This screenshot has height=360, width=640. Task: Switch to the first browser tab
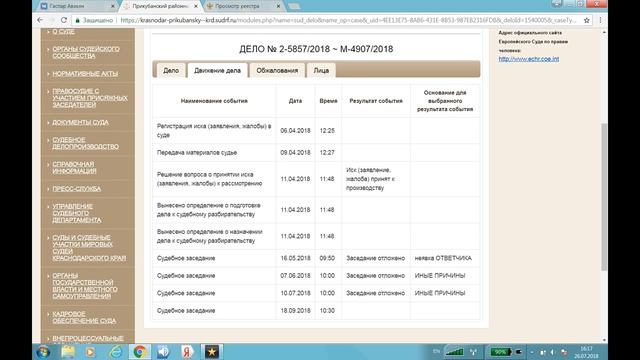click(76, 6)
